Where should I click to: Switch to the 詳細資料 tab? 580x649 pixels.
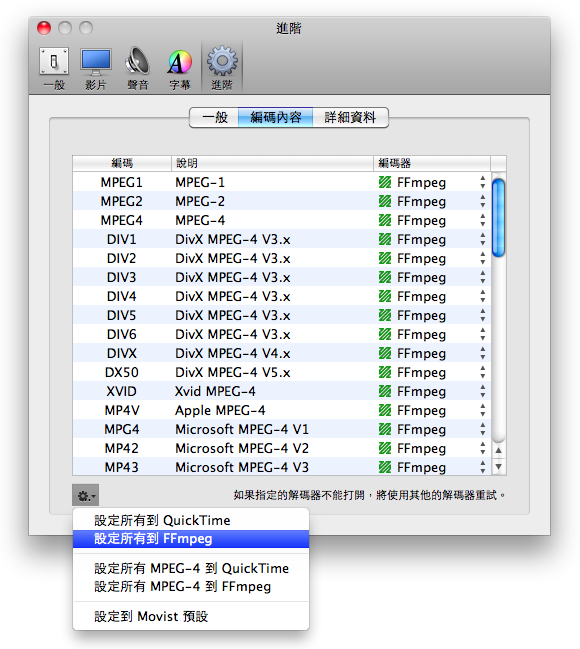click(350, 118)
